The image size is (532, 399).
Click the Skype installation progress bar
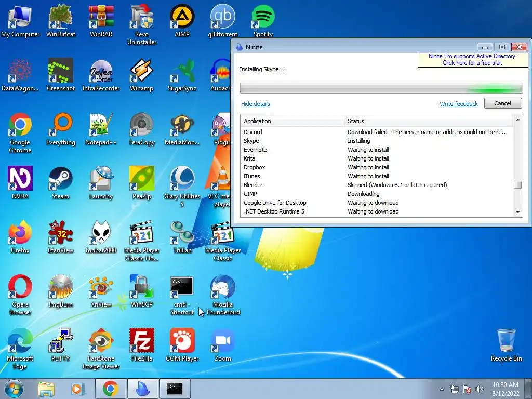coord(381,88)
